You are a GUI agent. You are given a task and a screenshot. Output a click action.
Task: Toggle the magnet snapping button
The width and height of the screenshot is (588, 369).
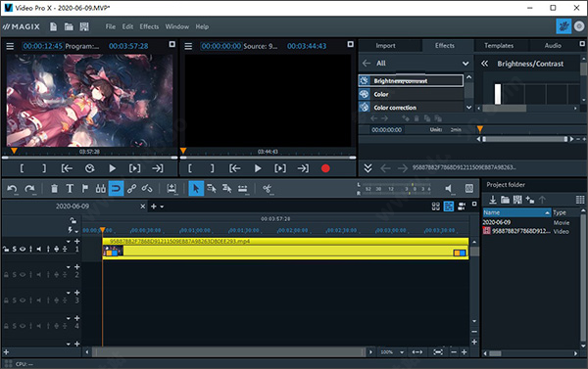[116, 189]
